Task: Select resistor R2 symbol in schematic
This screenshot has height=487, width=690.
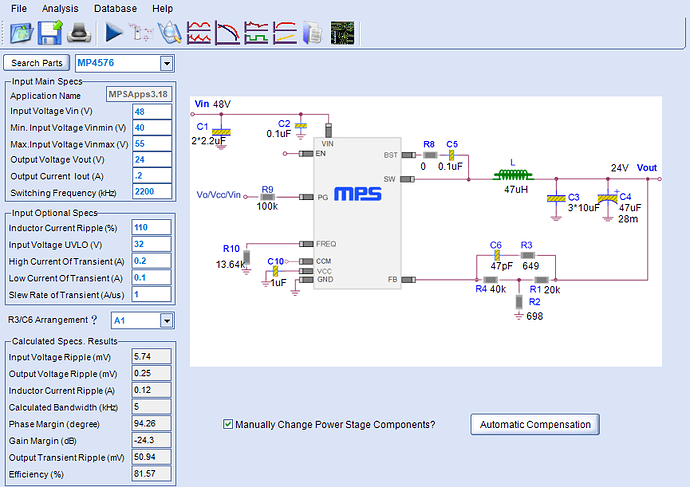Action: point(519,302)
